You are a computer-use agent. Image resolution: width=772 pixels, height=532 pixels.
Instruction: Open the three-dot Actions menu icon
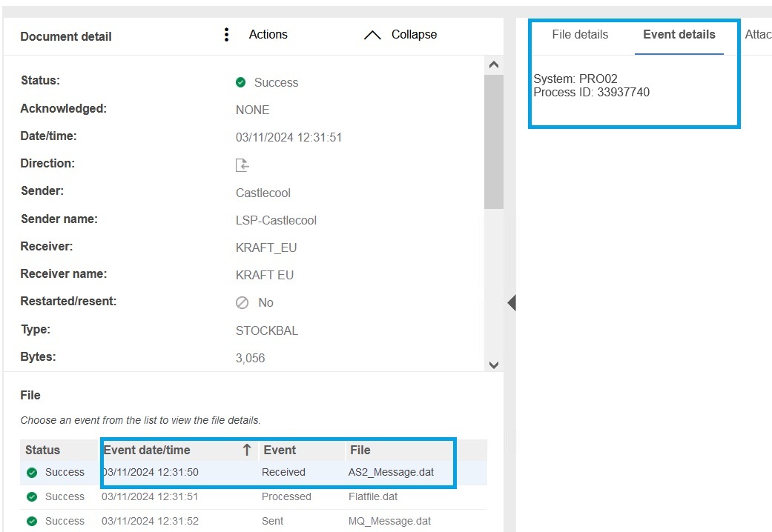pos(226,35)
